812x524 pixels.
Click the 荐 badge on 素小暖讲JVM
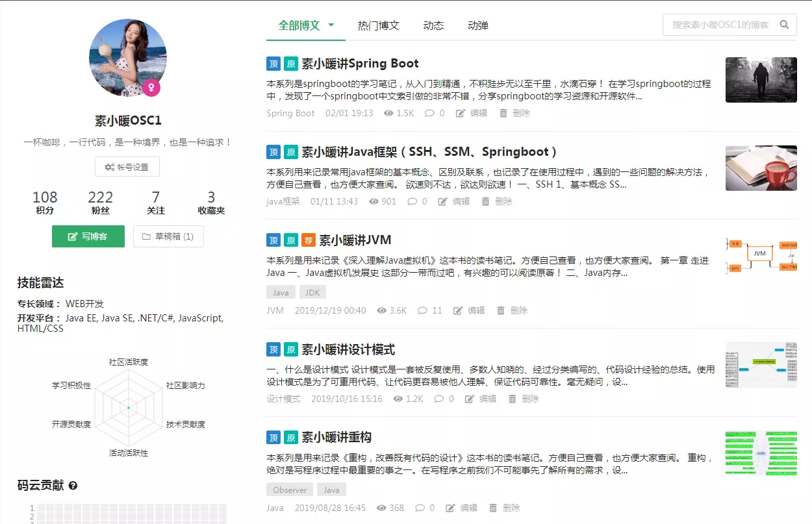309,240
